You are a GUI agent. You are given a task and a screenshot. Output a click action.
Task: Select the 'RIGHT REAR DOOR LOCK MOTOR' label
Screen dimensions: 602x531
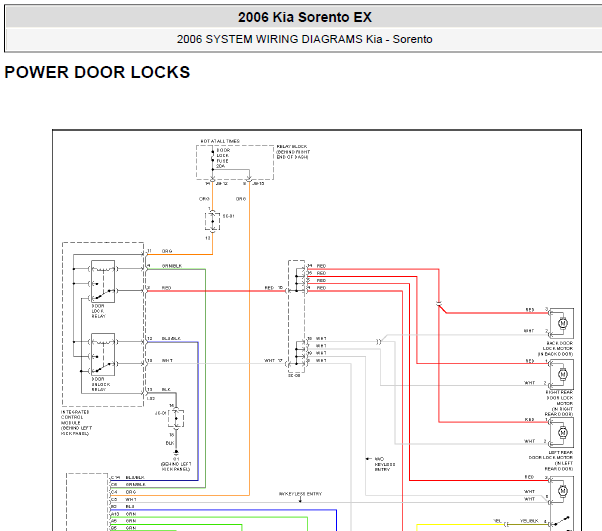559,403
